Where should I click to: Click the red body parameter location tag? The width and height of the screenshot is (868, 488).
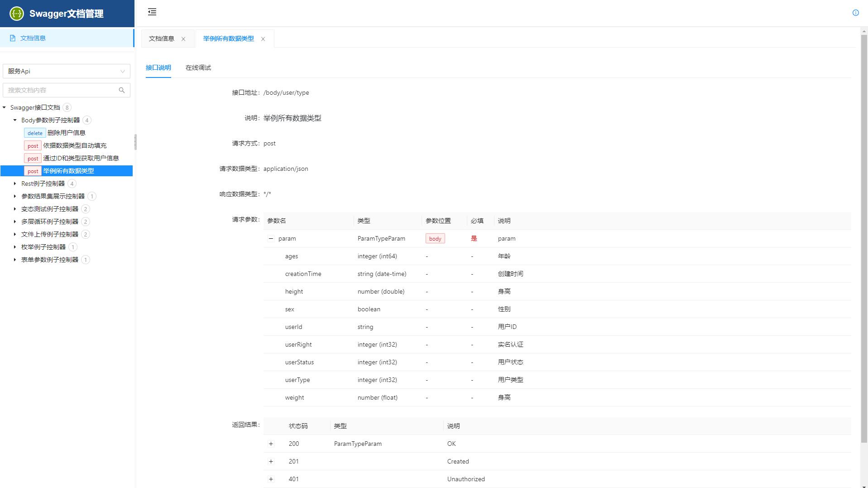(434, 238)
